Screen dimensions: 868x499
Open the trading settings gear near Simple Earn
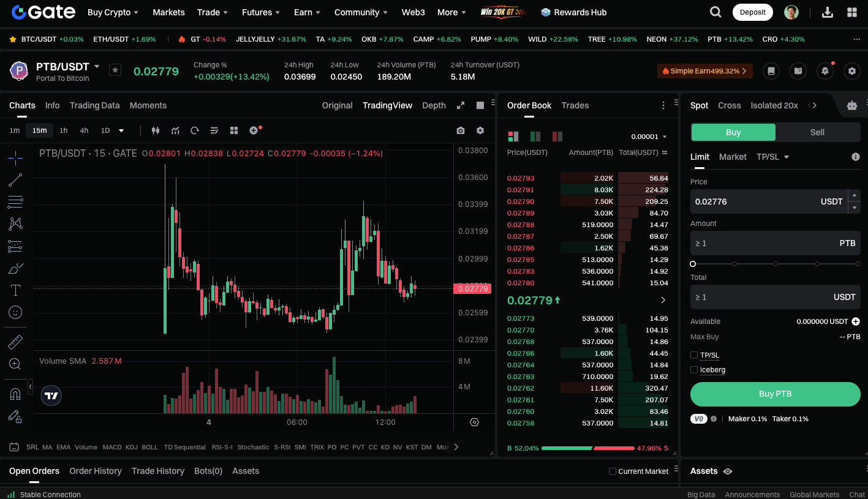[852, 71]
